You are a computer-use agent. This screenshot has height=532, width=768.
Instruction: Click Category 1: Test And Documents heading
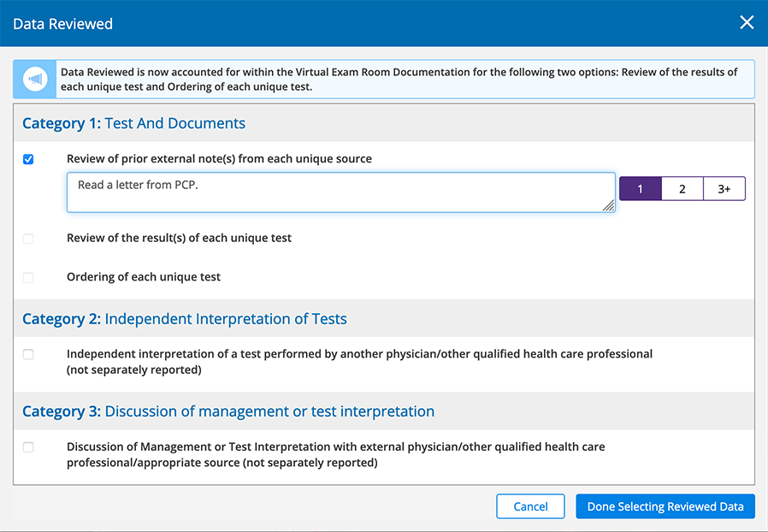click(133, 123)
